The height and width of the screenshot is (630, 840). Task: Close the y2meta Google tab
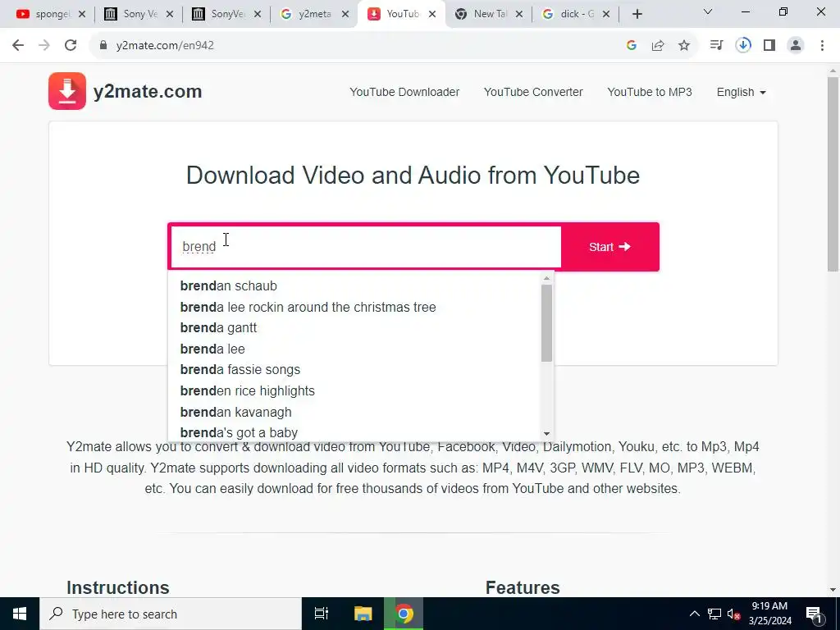[345, 15]
